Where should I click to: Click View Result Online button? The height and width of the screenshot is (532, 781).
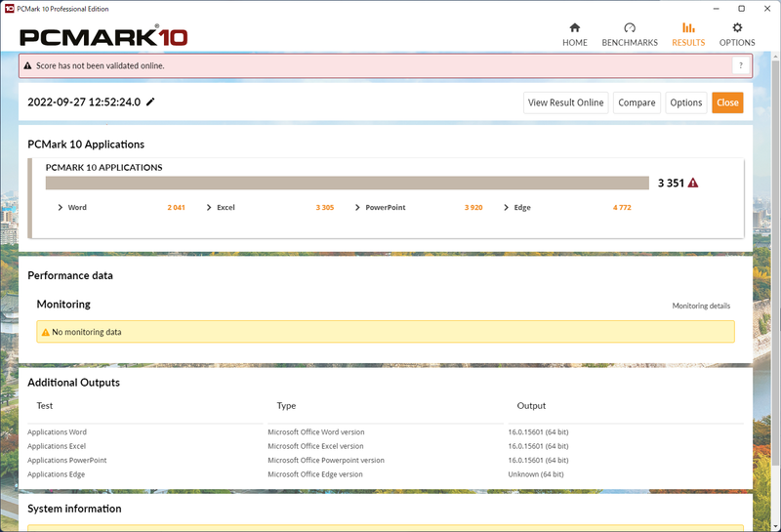click(x=566, y=102)
